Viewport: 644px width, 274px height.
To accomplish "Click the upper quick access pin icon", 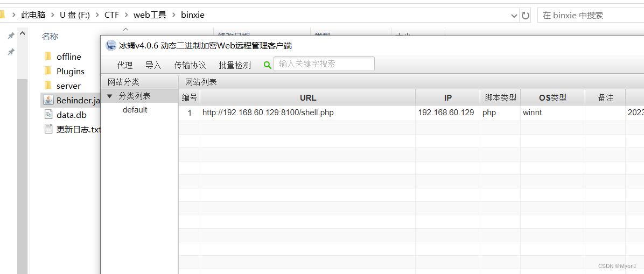I will [x=11, y=36].
